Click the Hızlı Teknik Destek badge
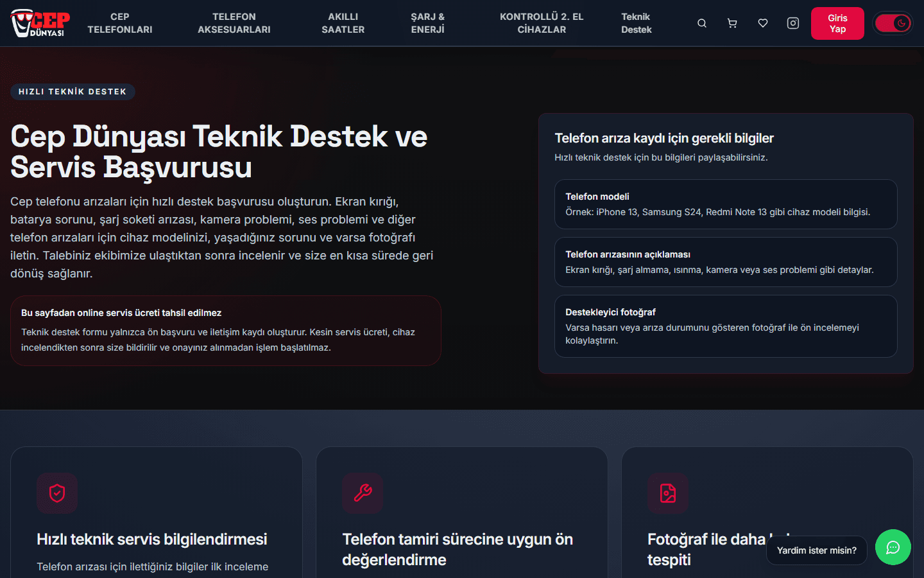The width and height of the screenshot is (924, 578). click(73, 92)
